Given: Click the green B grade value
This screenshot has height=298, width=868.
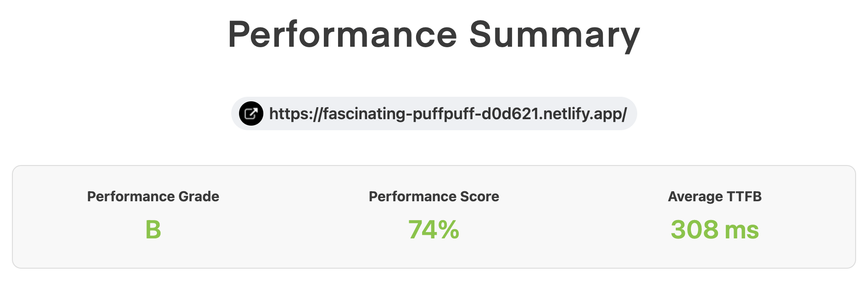Looking at the screenshot, I should [x=153, y=230].
